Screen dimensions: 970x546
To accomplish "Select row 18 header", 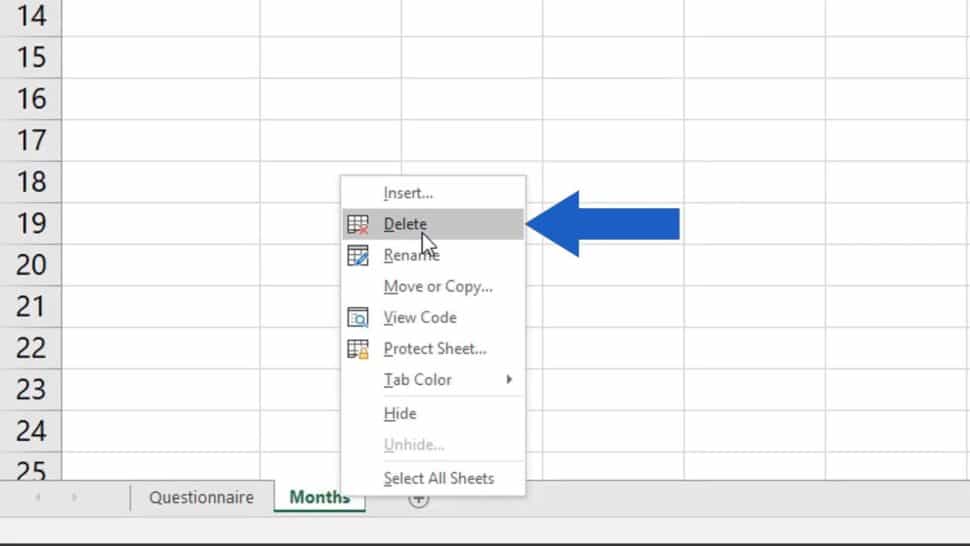I will (x=31, y=182).
